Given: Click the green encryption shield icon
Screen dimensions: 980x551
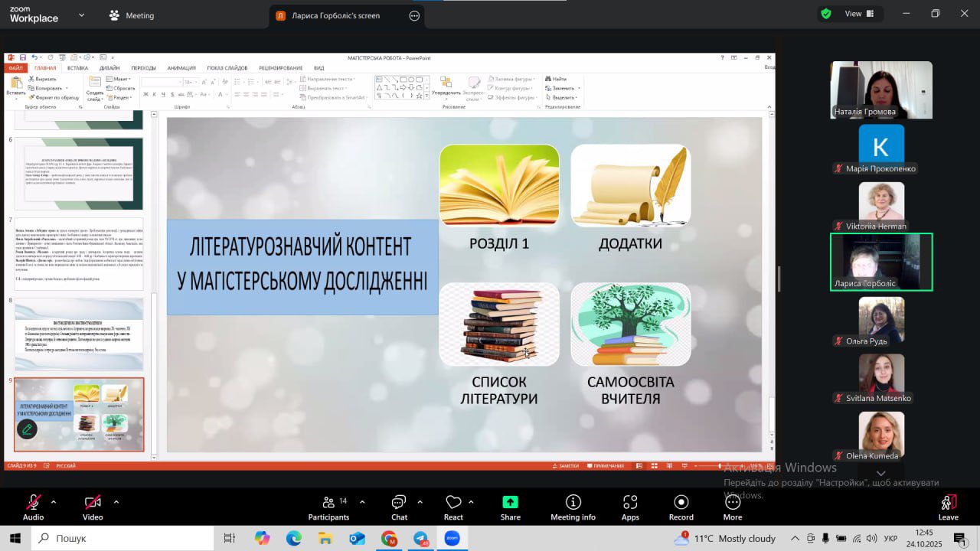Looking at the screenshot, I should tap(826, 14).
